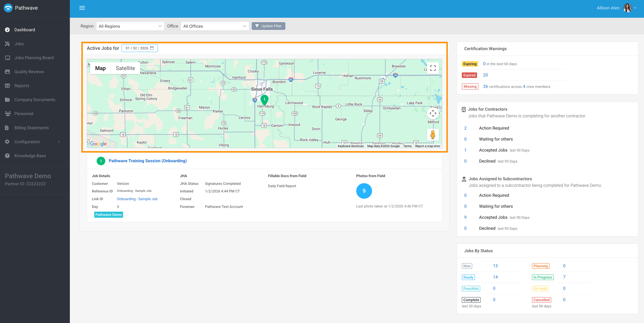Open Allison Aten user menu

click(616, 8)
